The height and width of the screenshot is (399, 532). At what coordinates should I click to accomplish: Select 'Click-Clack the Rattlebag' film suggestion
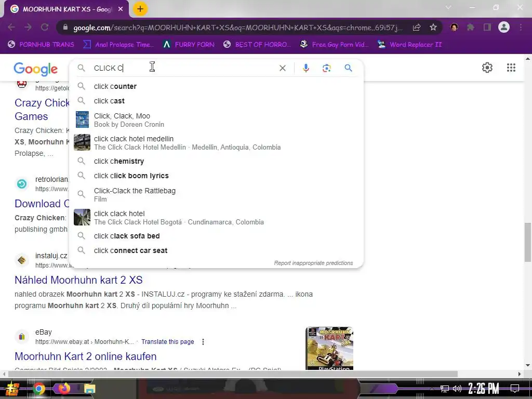coord(216,194)
